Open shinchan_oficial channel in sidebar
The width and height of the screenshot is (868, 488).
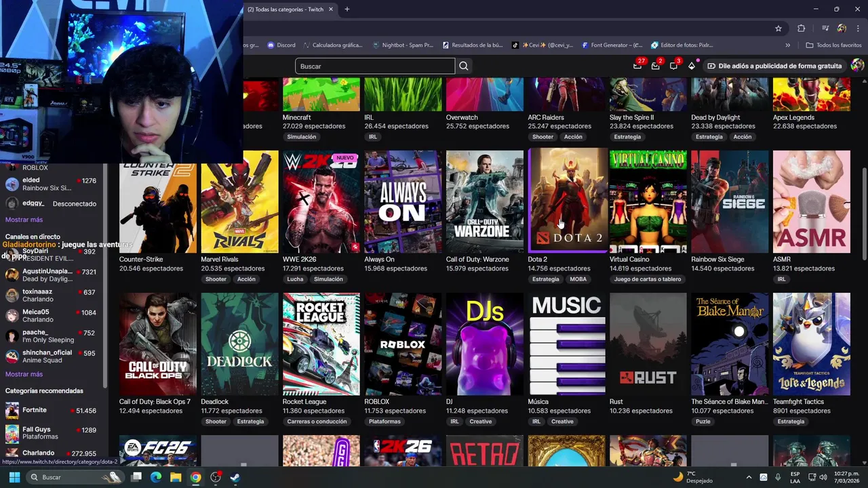tap(52, 356)
